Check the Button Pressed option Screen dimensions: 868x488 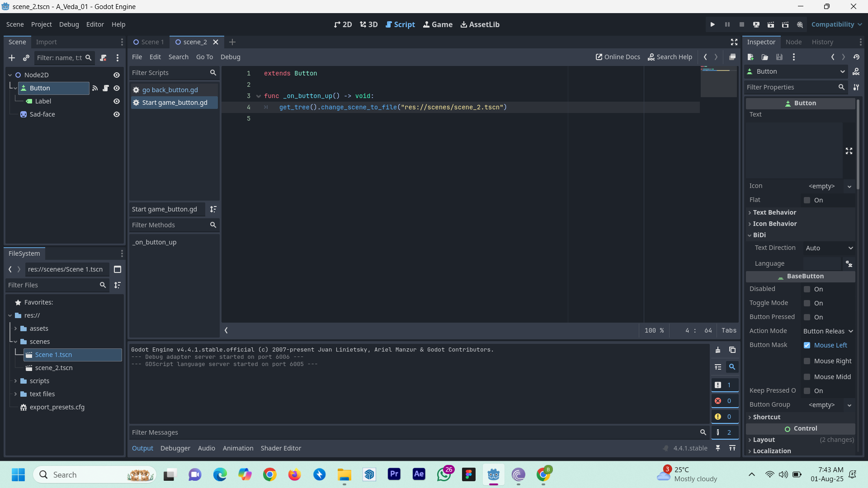[x=807, y=317]
